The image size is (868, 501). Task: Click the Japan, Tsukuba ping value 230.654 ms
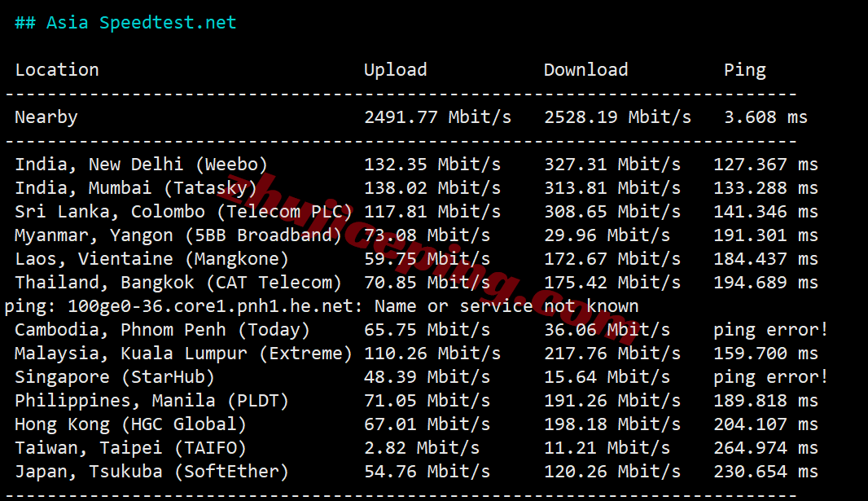[x=765, y=472]
